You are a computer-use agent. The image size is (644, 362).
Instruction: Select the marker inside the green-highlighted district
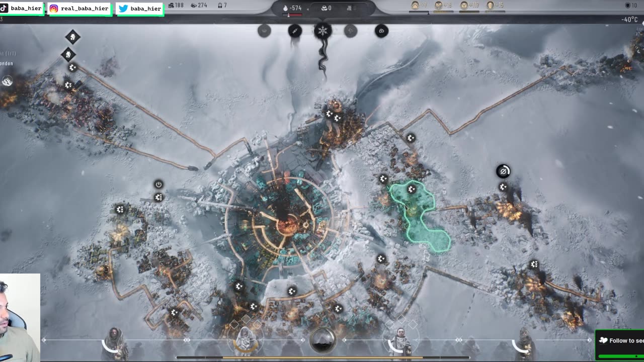(412, 189)
